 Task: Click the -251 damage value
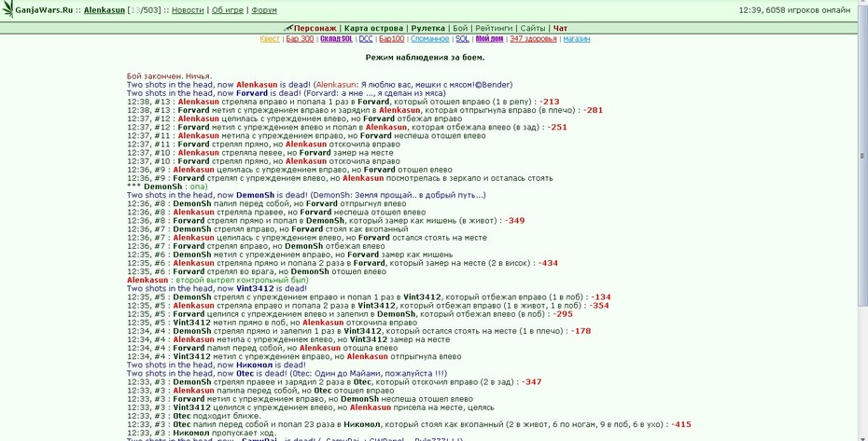(x=557, y=127)
